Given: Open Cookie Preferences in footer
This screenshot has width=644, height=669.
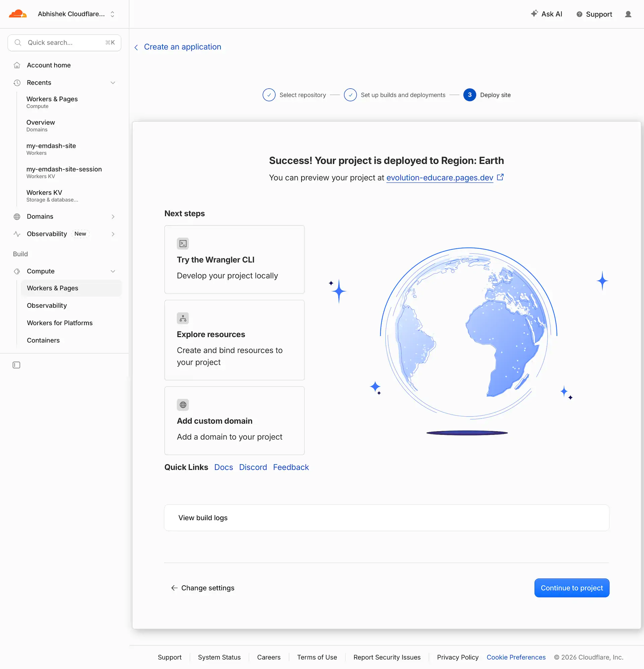Looking at the screenshot, I should click(x=516, y=657).
